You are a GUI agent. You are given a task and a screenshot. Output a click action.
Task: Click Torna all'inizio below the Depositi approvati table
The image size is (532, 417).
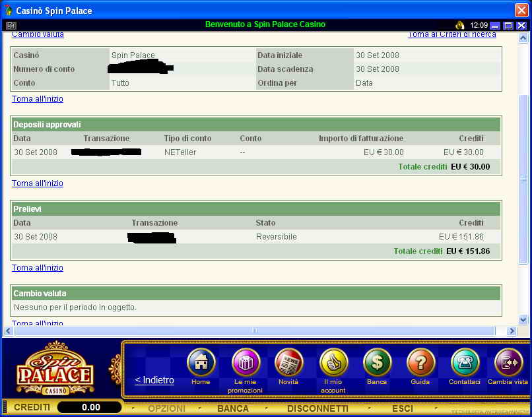pyautogui.click(x=38, y=183)
